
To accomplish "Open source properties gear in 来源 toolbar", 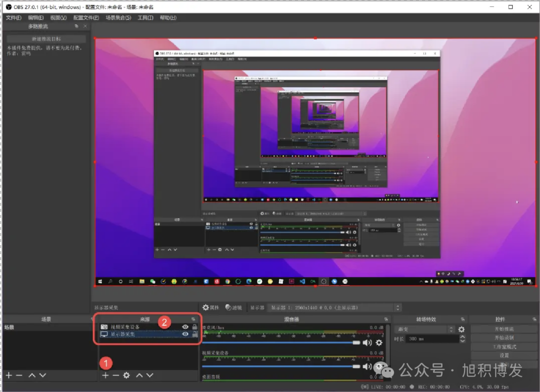I will [126, 376].
